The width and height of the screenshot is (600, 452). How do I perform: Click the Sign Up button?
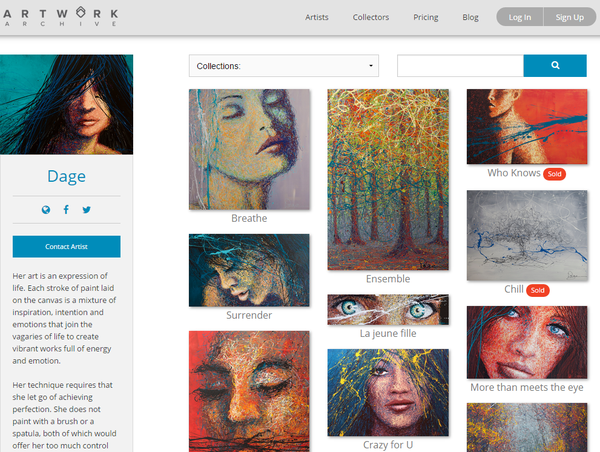point(570,17)
